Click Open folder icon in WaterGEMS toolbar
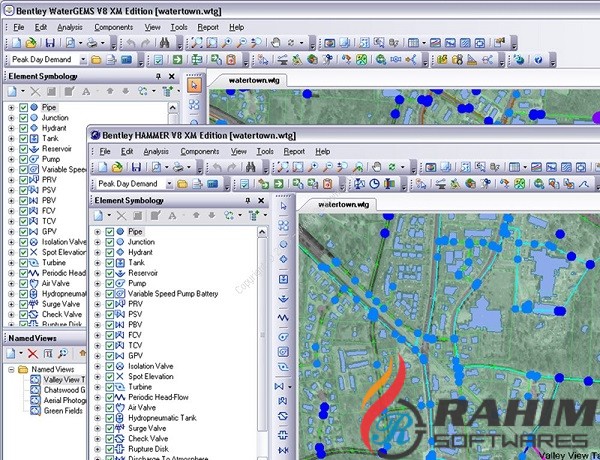Viewport: 600px width, 460px height. (31, 42)
